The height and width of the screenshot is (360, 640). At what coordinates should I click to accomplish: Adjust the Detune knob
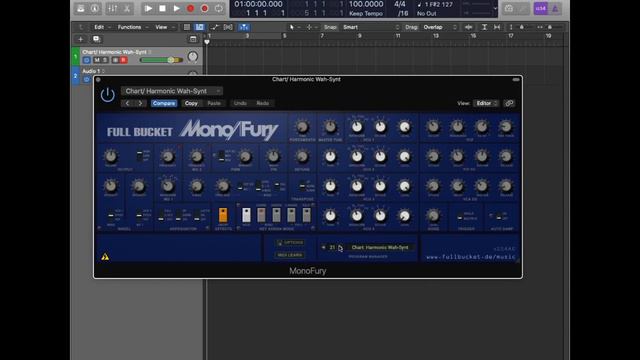pyautogui.click(x=302, y=157)
